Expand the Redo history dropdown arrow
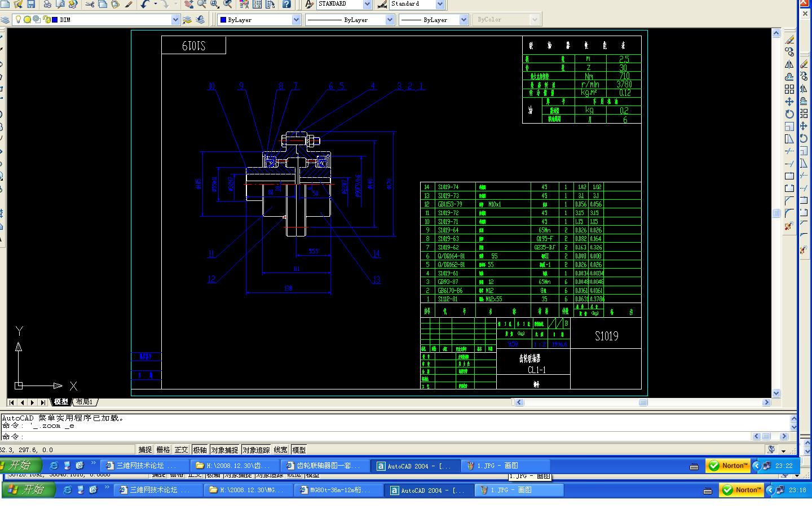This screenshot has width=812, height=508. [x=175, y=4]
